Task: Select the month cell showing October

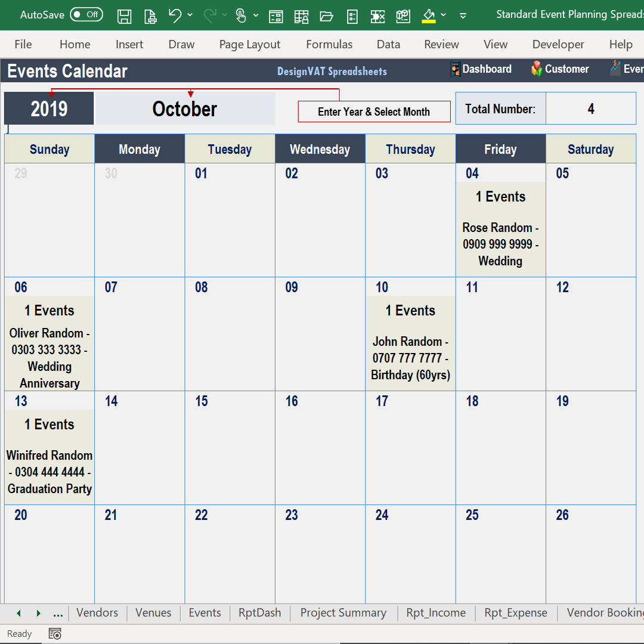Action: tap(184, 108)
